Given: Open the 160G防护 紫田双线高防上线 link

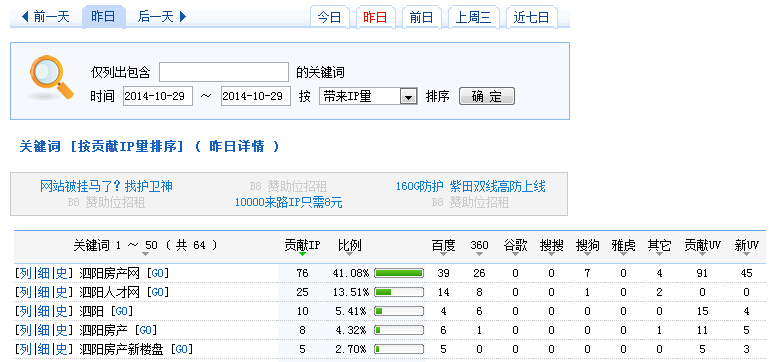Looking at the screenshot, I should pos(471,187).
